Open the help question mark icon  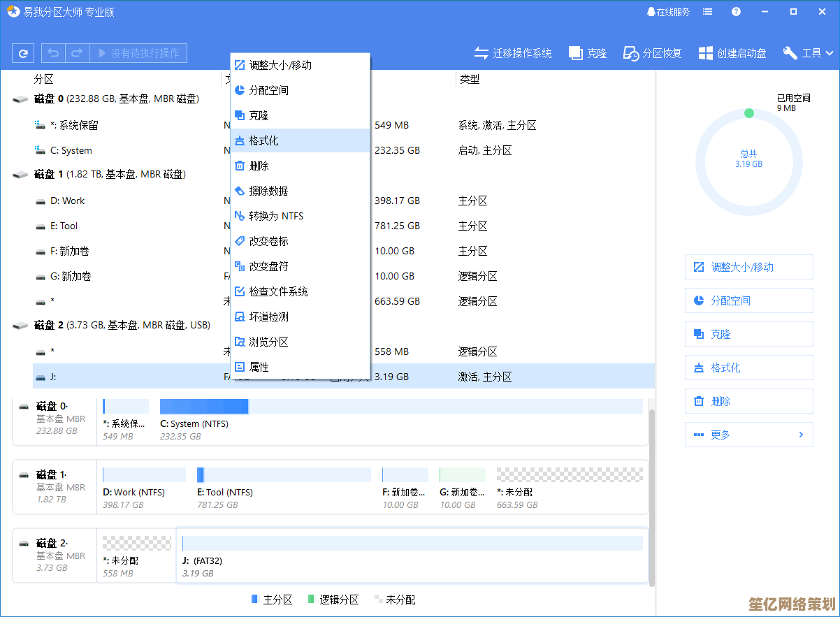[x=736, y=12]
